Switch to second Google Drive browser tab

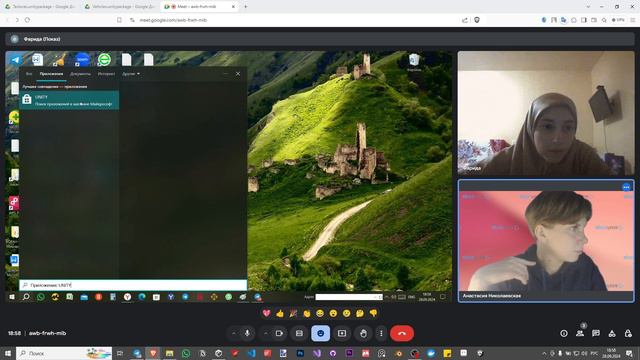point(120,7)
